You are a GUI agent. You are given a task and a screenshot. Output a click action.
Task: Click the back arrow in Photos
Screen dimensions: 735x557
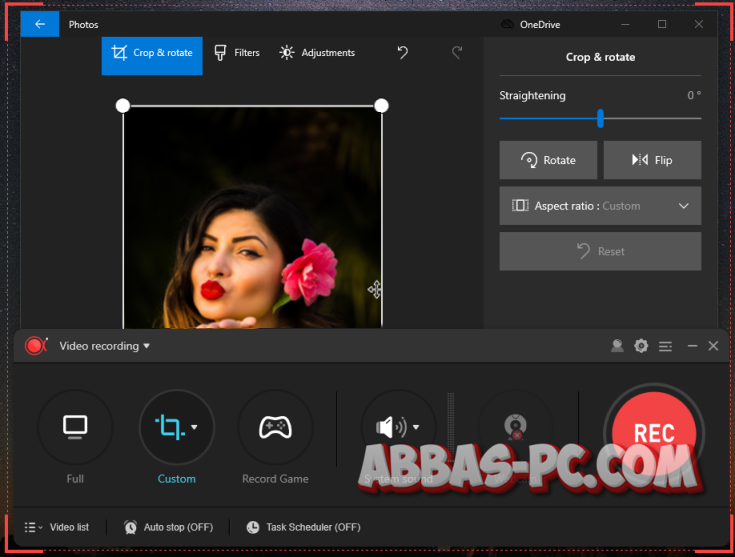[40, 24]
